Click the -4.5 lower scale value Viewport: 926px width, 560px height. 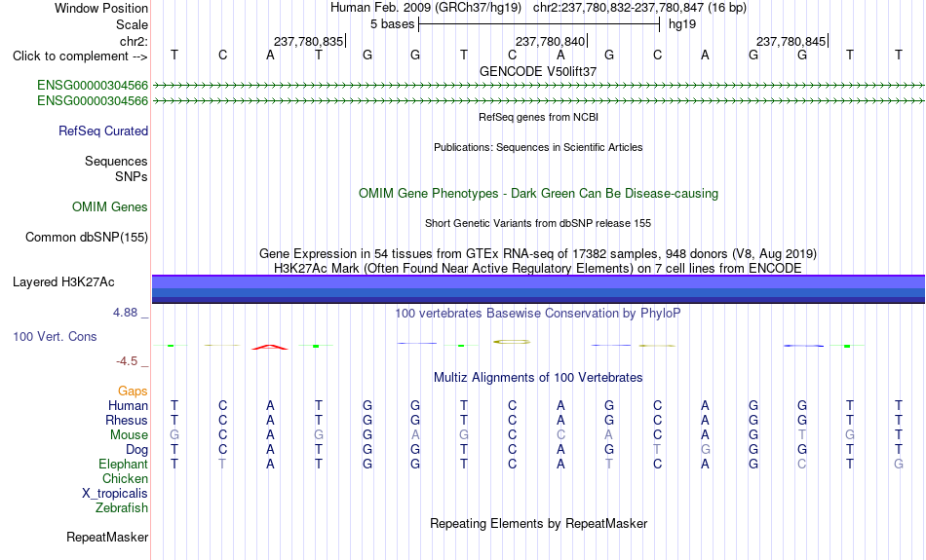click(127, 361)
